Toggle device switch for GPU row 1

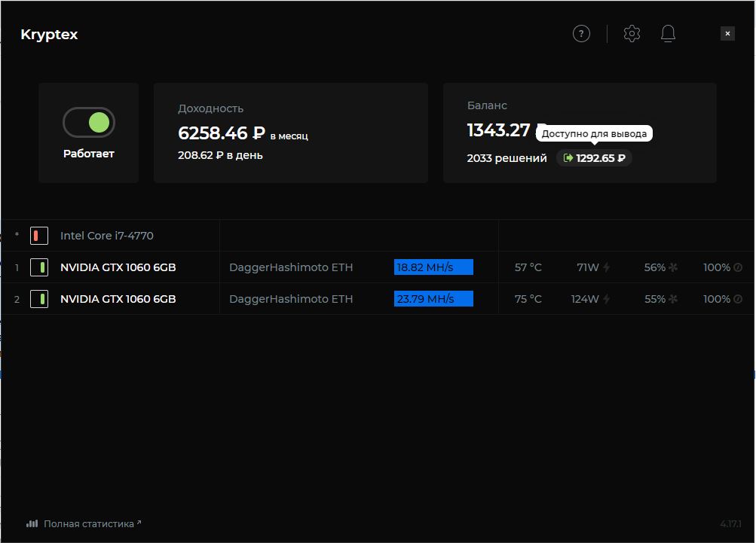pyautogui.click(x=39, y=267)
